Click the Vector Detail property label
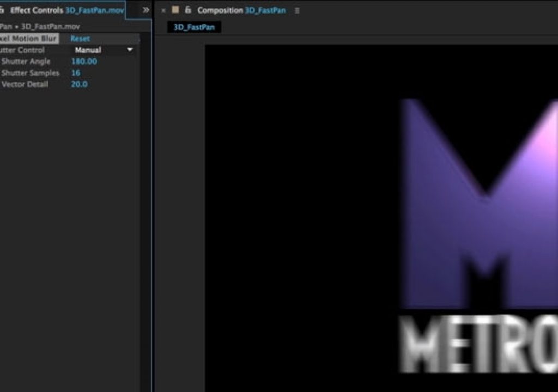This screenshot has height=392, width=558. 25,84
